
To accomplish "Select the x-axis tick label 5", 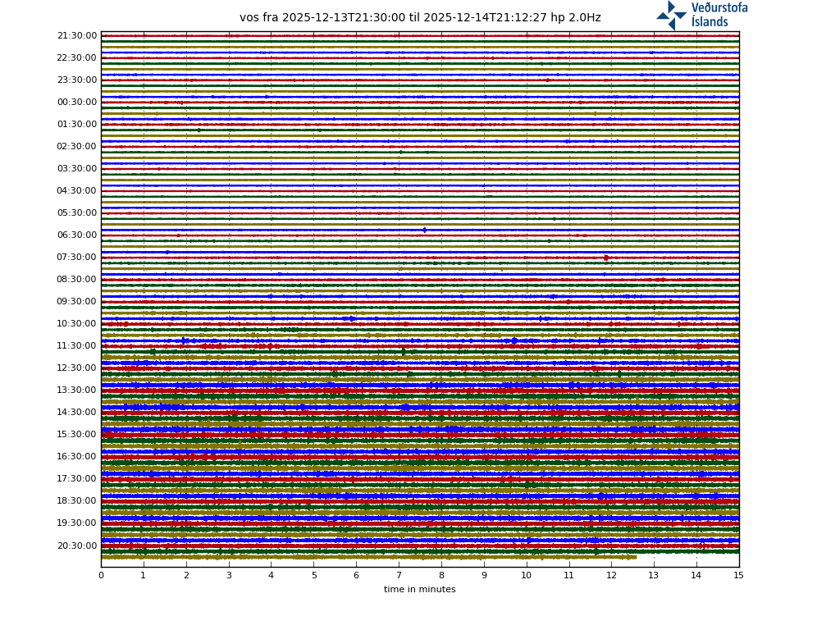I will 313,576.
